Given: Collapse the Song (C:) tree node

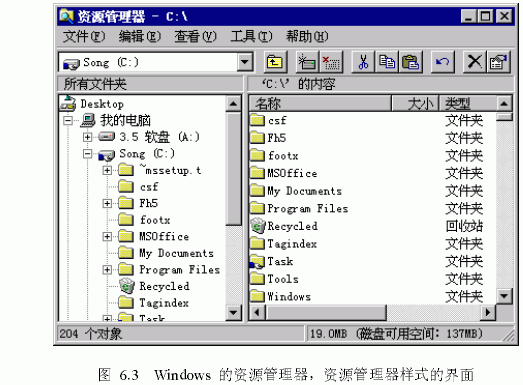Looking at the screenshot, I should (x=87, y=154).
